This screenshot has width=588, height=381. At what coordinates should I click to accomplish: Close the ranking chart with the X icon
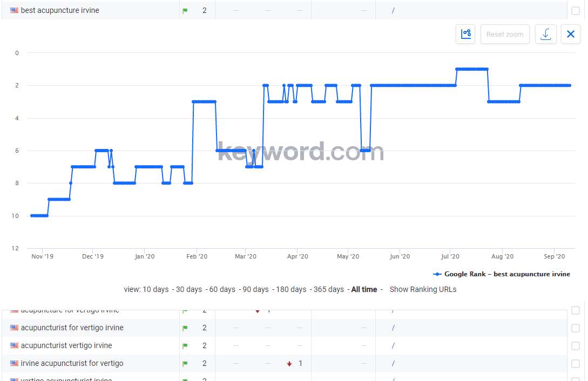571,34
